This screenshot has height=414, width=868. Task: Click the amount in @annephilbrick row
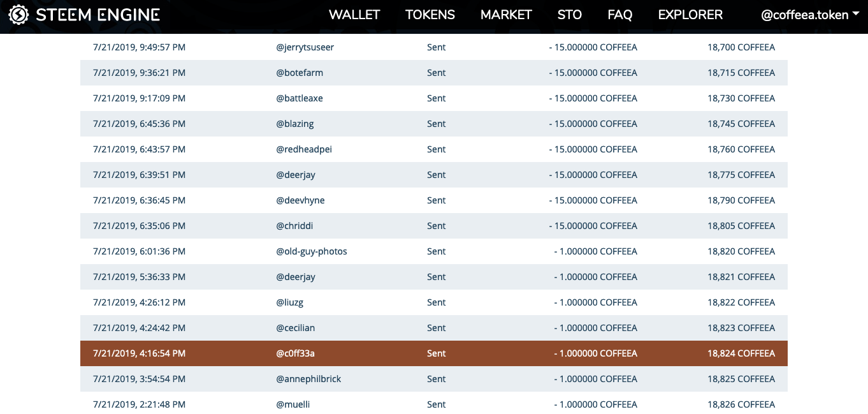(x=596, y=379)
